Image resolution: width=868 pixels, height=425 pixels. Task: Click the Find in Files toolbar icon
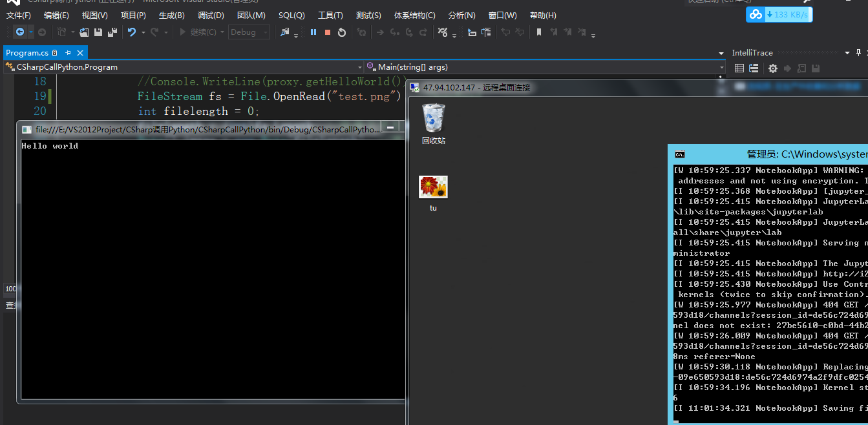click(284, 32)
